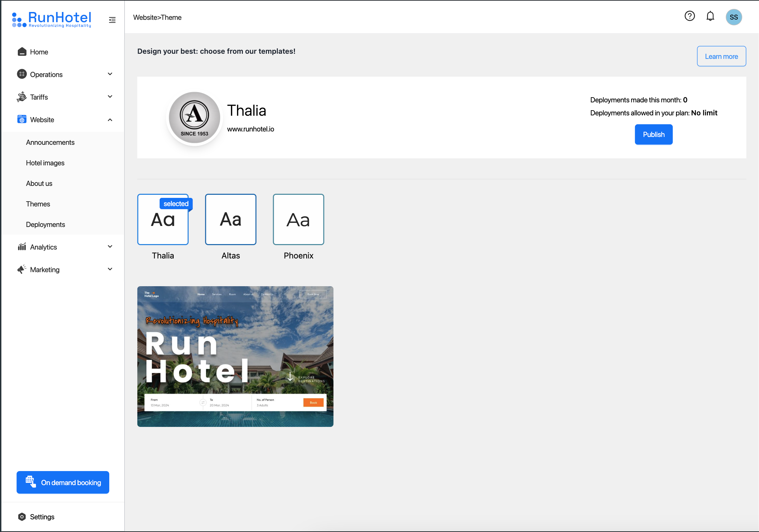
Task: Select the Phoenix theme tile
Action: tap(298, 219)
